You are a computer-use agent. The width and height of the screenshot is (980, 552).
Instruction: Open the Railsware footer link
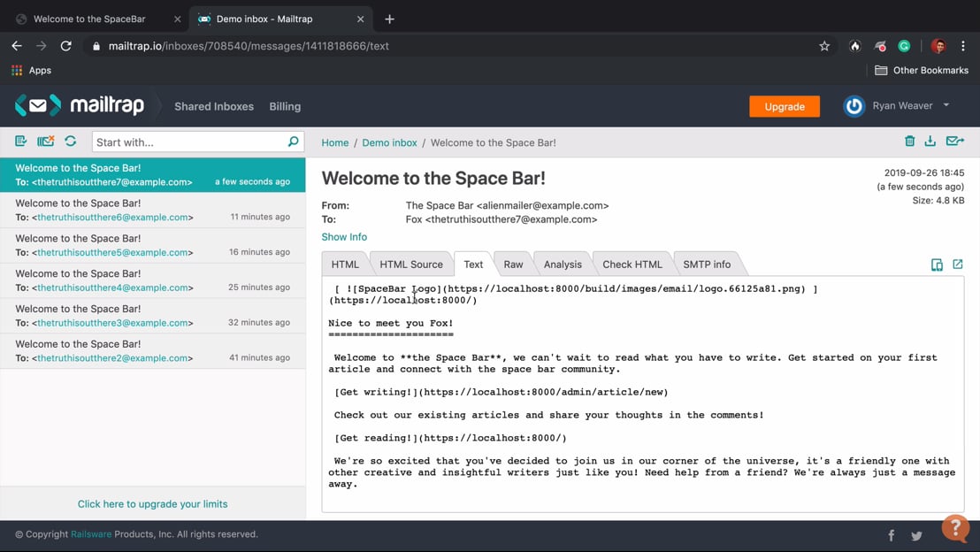pos(91,534)
